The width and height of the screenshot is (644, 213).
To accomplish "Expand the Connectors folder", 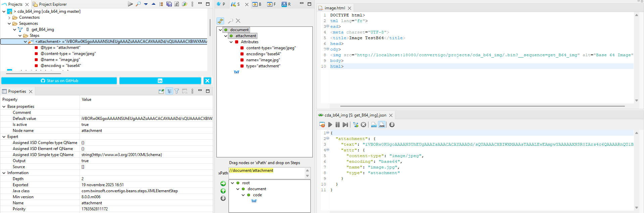I will coord(9,18).
